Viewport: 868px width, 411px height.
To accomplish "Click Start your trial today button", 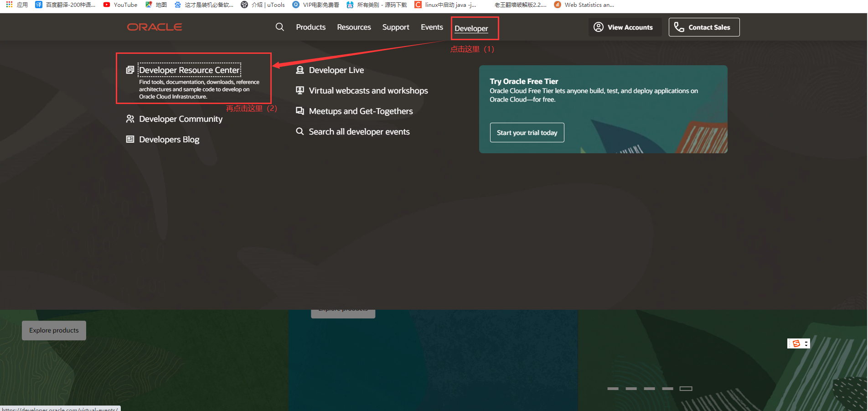I will point(527,132).
